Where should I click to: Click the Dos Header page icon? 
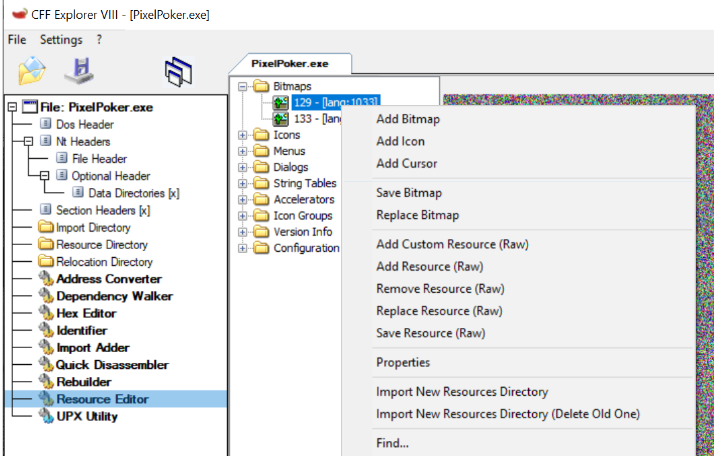tap(46, 123)
